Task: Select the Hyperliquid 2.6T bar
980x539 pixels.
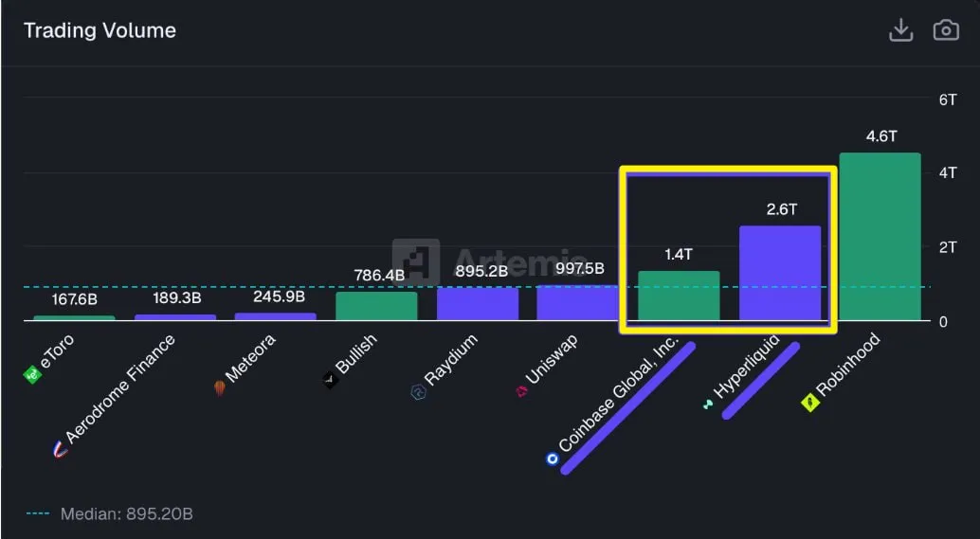Action: [x=779, y=273]
